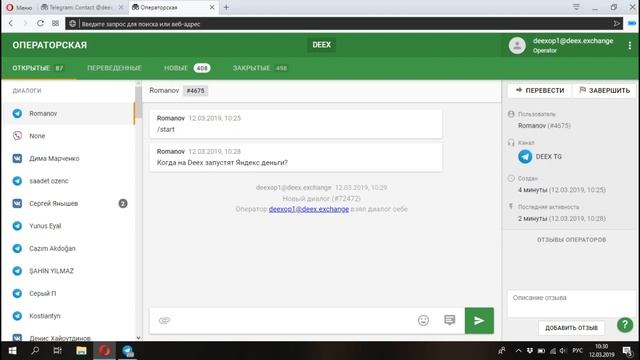
Task: Click the Описание отзыва text field
Action: 570,303
